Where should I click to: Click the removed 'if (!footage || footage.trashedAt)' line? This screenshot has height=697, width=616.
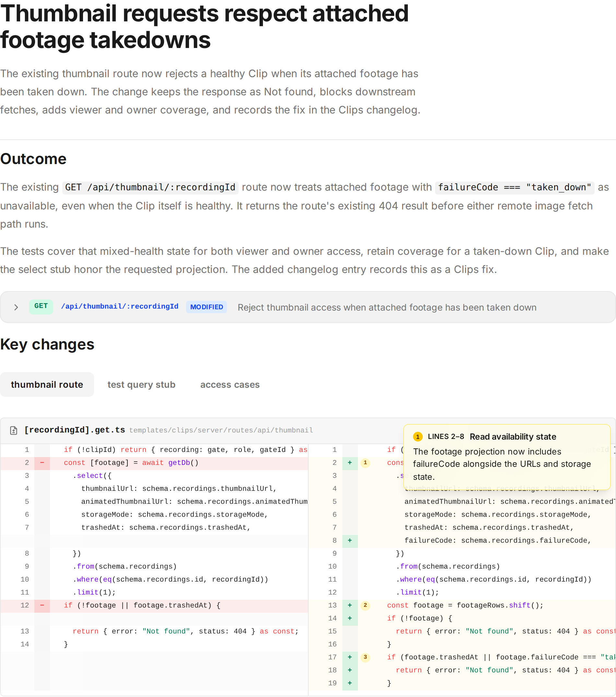click(x=142, y=605)
